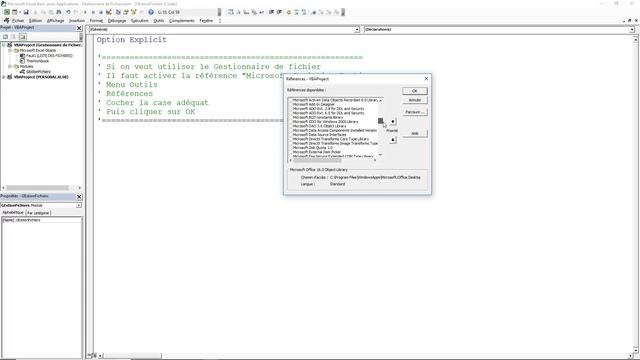640x360 pixels.
Task: Switch to the Par catégorie properties tab
Action: tap(38, 213)
